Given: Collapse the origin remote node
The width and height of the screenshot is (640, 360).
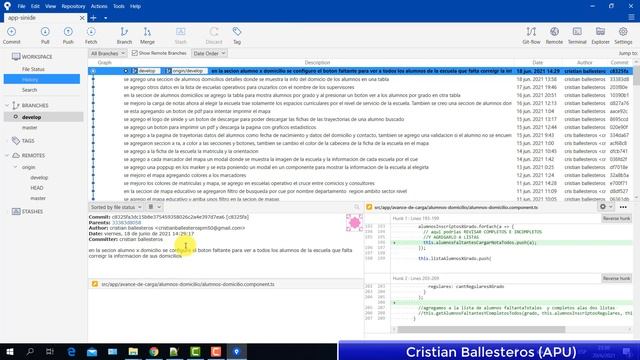Looking at the screenshot, I should 15,167.
